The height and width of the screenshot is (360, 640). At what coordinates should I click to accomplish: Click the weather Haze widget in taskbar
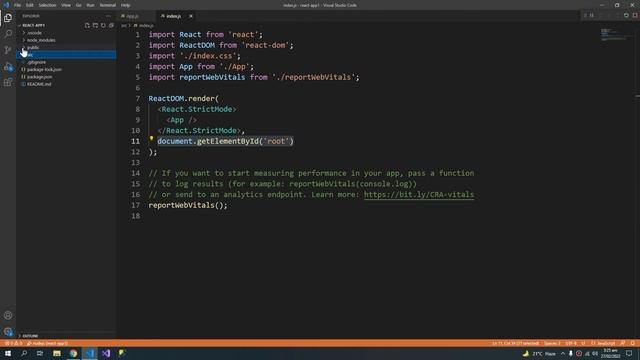(x=540, y=353)
